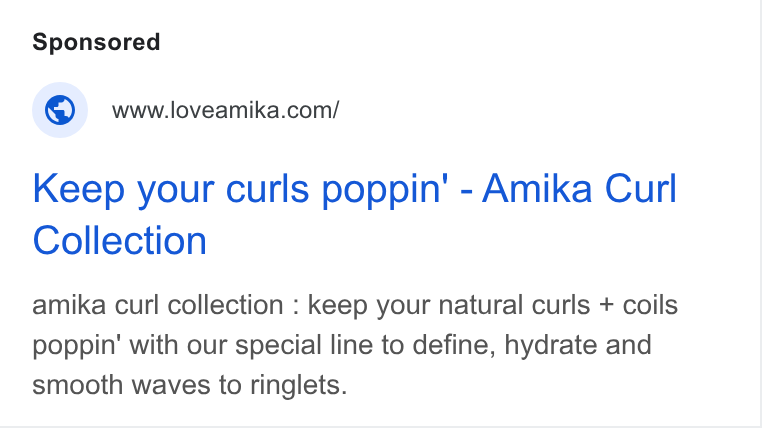The width and height of the screenshot is (762, 428).
Task: Click the 'Sponsored' label
Action: click(x=96, y=42)
